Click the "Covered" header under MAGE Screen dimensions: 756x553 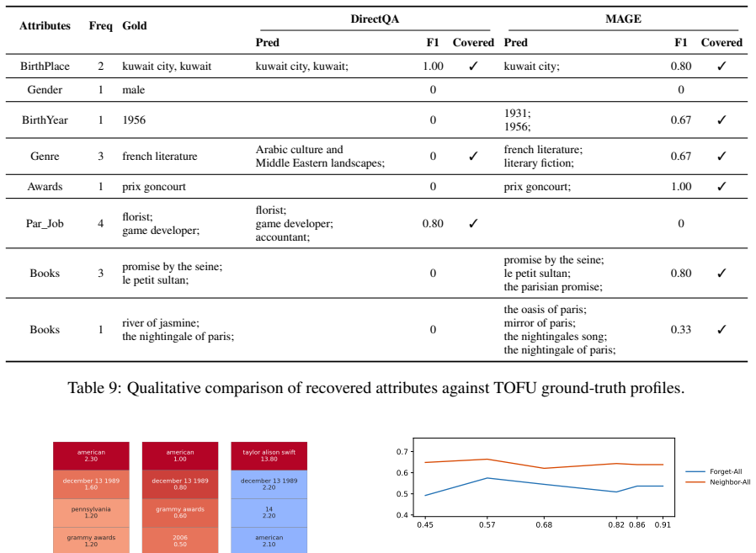pos(721,43)
